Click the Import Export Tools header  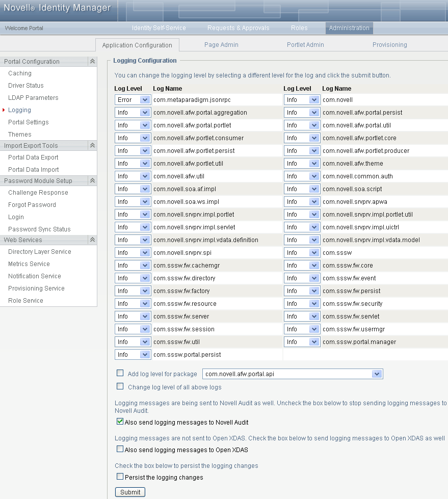[31, 145]
